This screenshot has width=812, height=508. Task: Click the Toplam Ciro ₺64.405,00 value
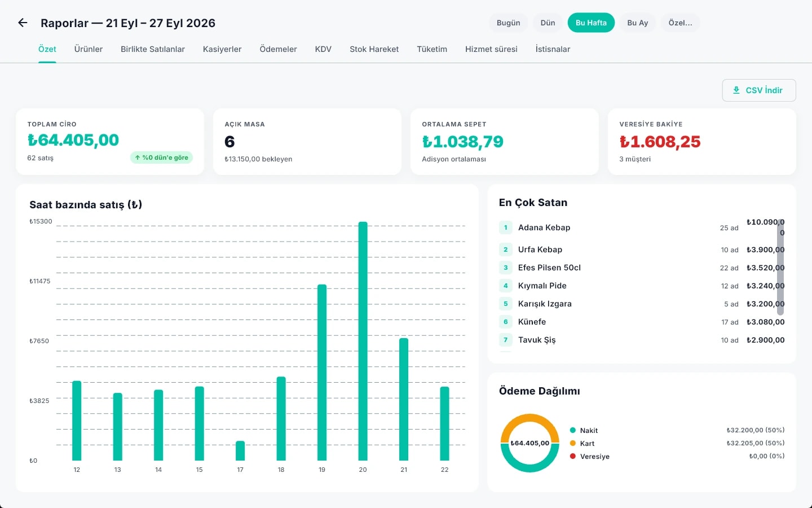click(73, 140)
